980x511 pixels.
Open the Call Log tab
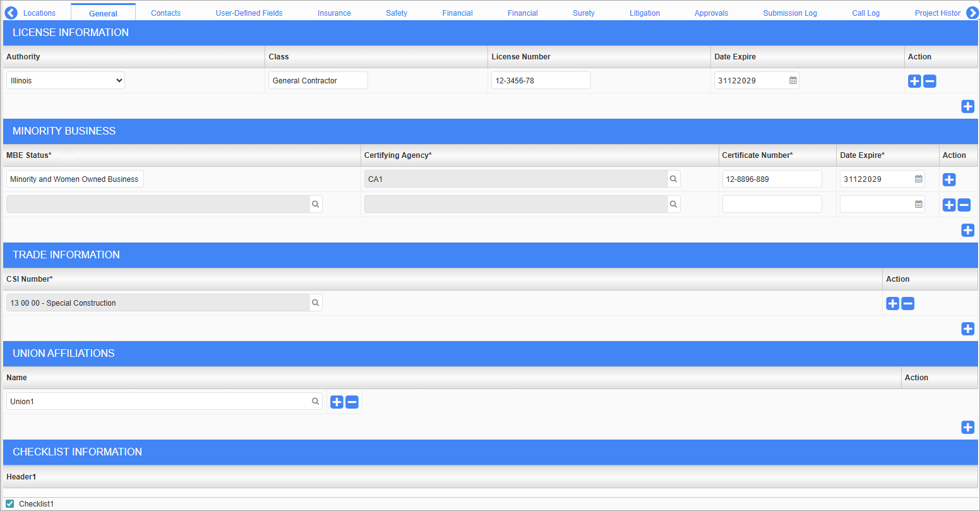pyautogui.click(x=866, y=13)
